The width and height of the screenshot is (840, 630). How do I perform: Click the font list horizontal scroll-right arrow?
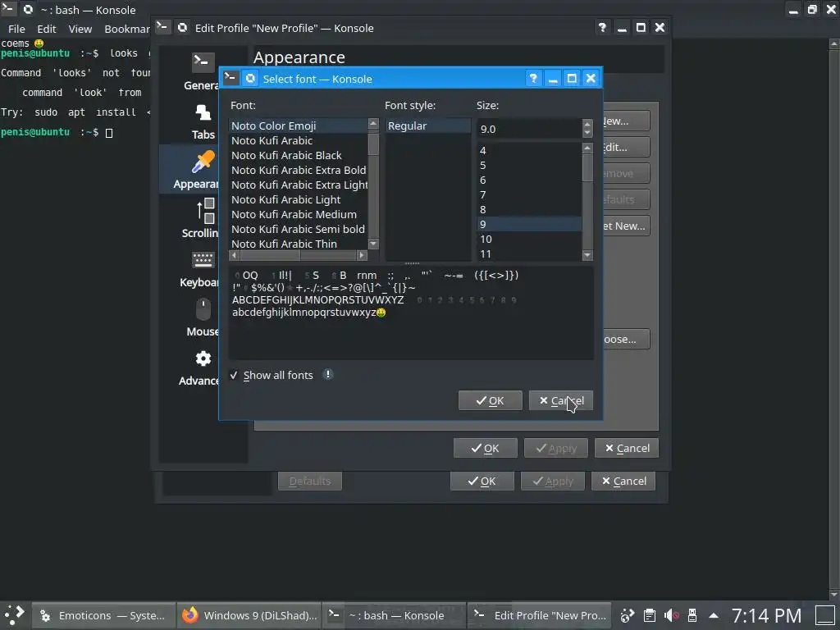pos(362,255)
